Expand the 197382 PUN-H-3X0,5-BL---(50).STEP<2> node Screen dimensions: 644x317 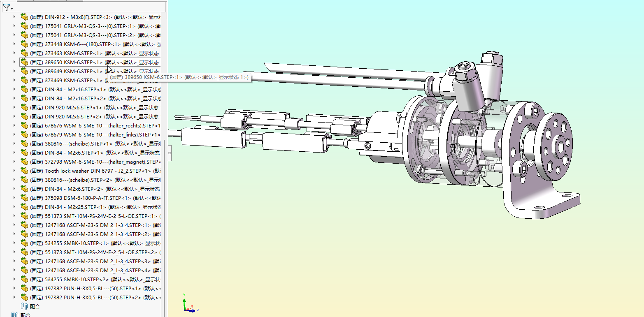pyautogui.click(x=14, y=297)
